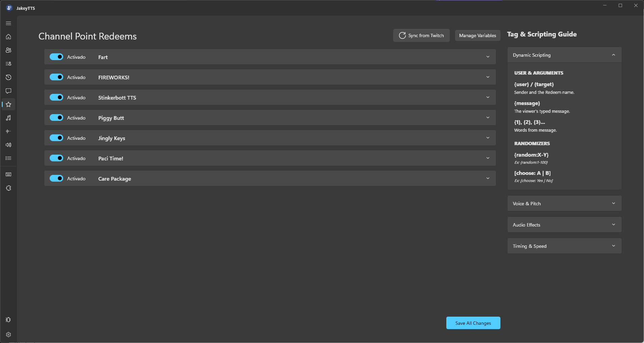Viewport: 644px width, 343px height.
Task: Click the USER & ARGUMENTS section label
Action: [x=539, y=73]
